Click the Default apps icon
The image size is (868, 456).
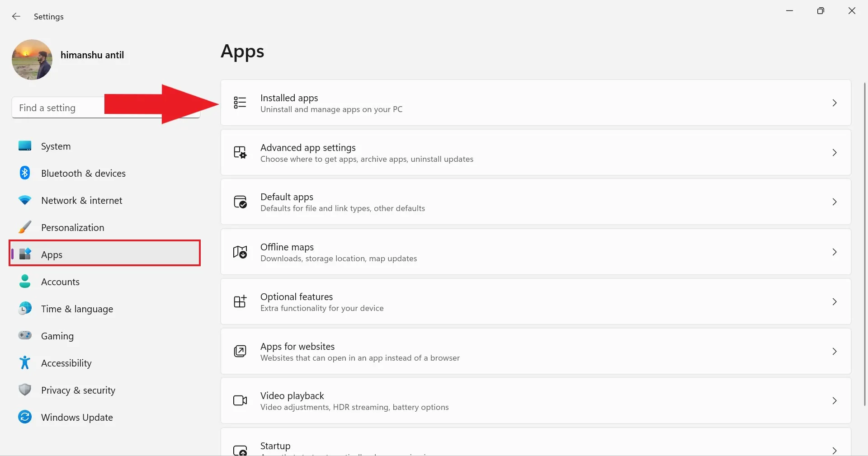coord(240,202)
